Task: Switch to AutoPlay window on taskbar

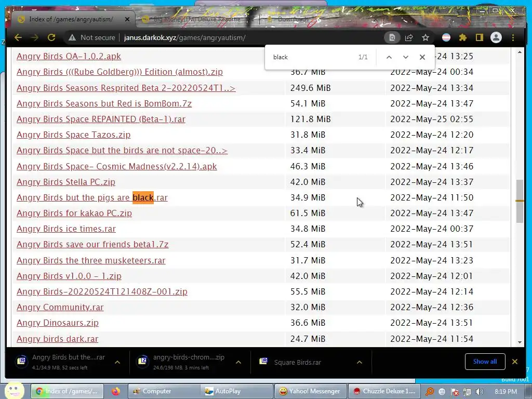Action: tap(236, 391)
